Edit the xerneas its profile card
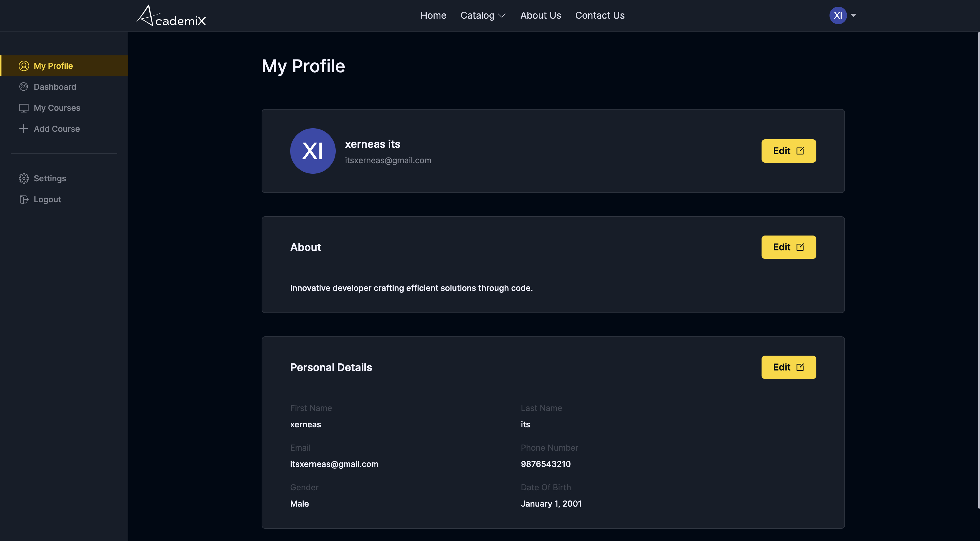 [788, 151]
